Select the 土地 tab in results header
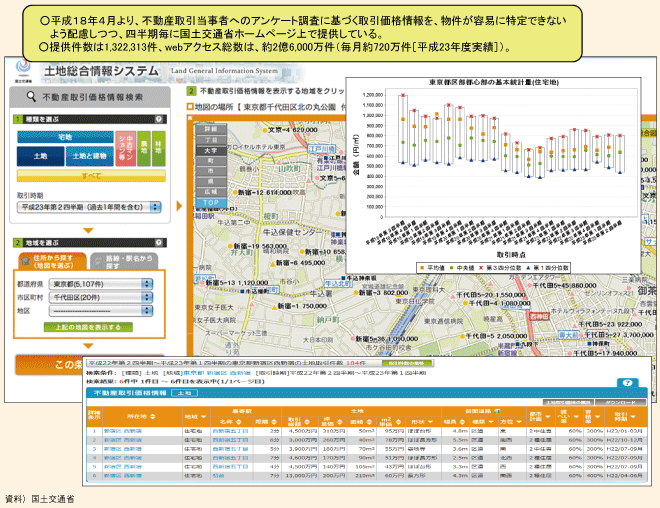Viewport: 660px width, 508px height. pos(184,393)
